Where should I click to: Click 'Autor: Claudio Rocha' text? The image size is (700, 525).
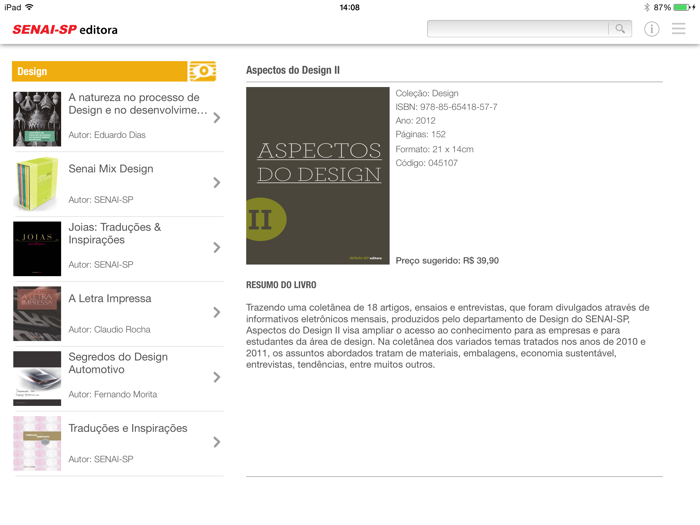coord(109,329)
